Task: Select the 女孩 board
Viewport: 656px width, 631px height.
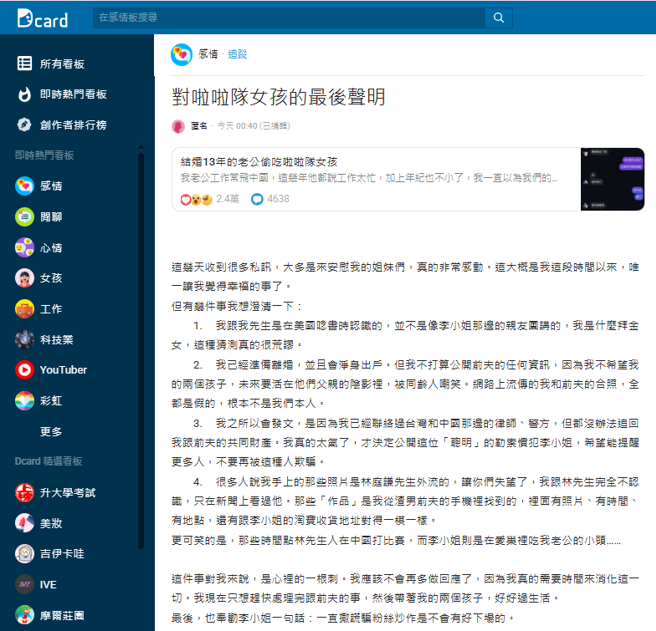Action: click(50, 278)
